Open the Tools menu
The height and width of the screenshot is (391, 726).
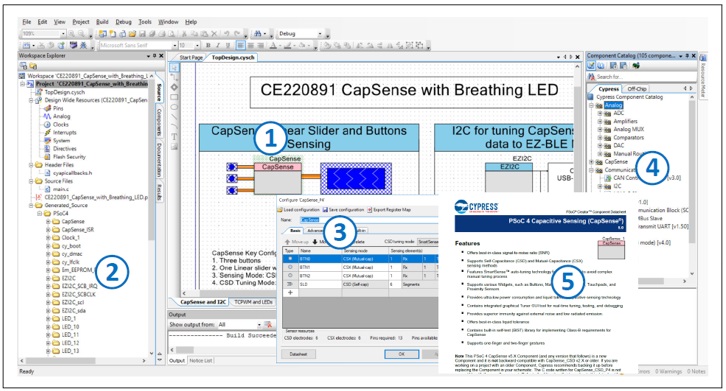click(x=145, y=22)
